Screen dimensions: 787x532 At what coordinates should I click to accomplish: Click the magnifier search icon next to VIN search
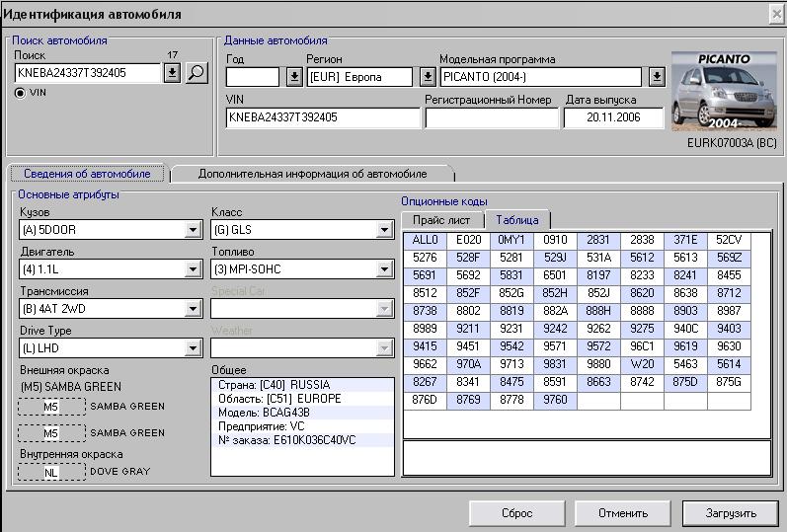click(197, 72)
